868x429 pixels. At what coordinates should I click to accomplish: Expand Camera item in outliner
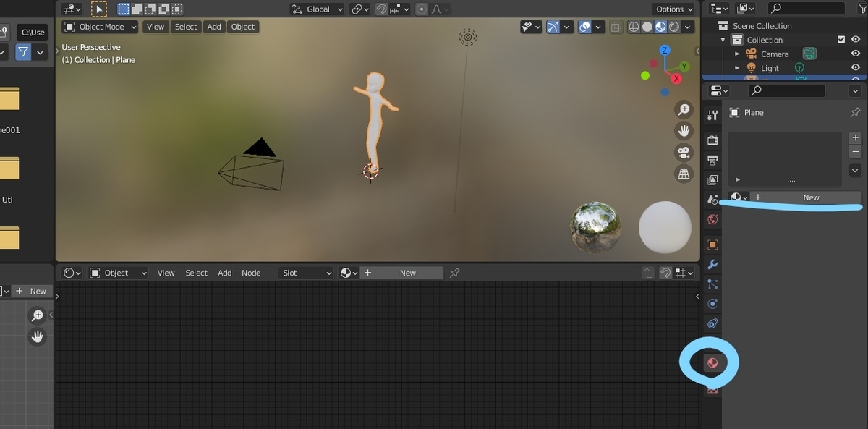737,54
